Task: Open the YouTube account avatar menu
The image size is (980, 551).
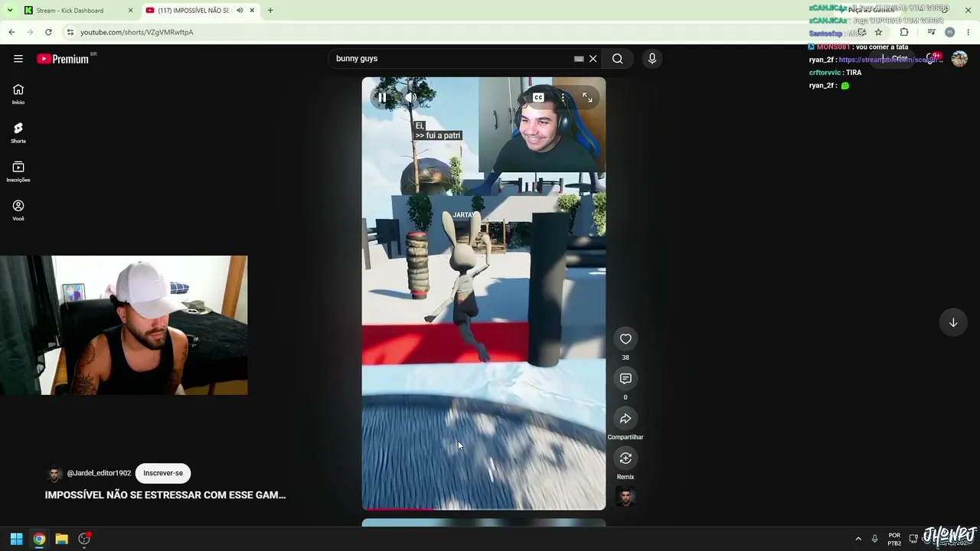Action: point(959,59)
